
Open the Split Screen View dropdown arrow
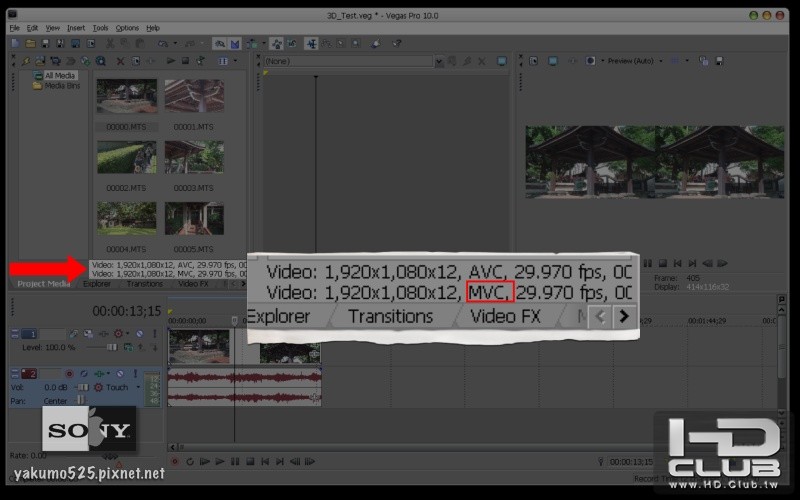[x=602, y=61]
